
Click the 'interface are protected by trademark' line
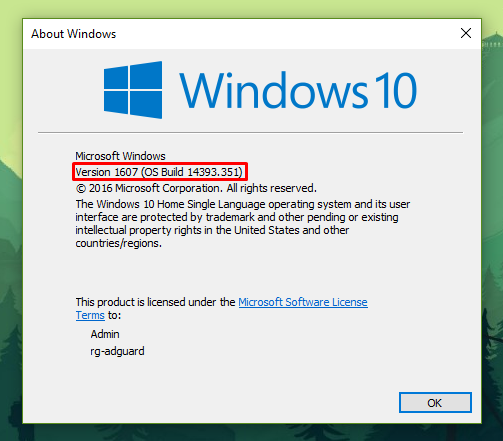click(237, 217)
